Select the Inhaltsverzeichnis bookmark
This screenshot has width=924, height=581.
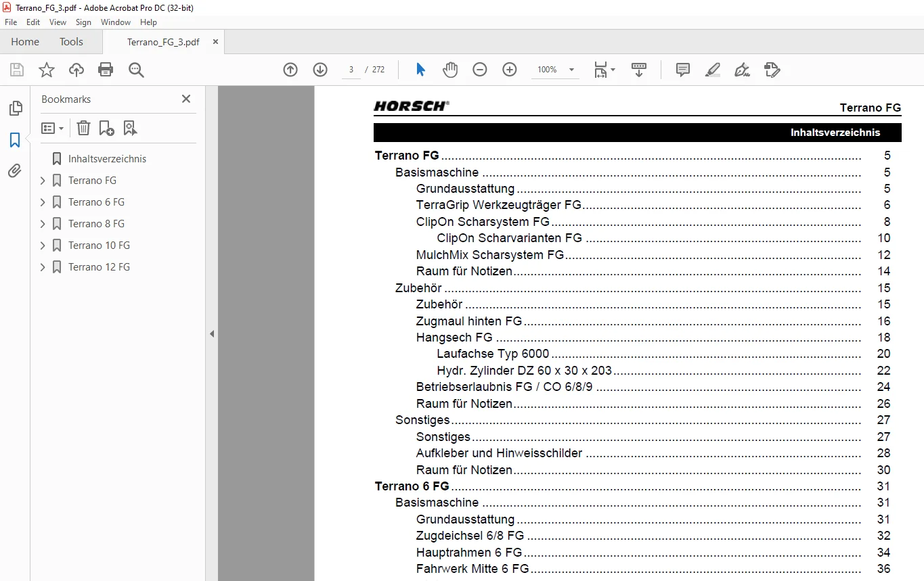(x=107, y=159)
